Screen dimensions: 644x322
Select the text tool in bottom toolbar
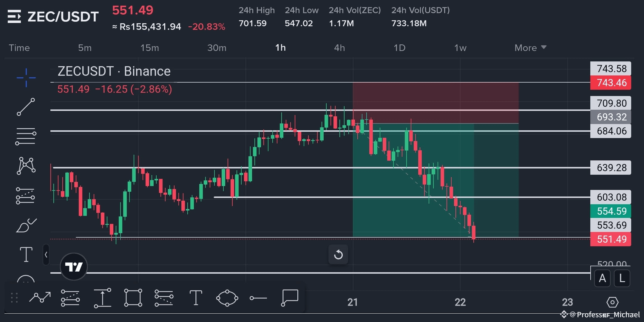coord(196,298)
